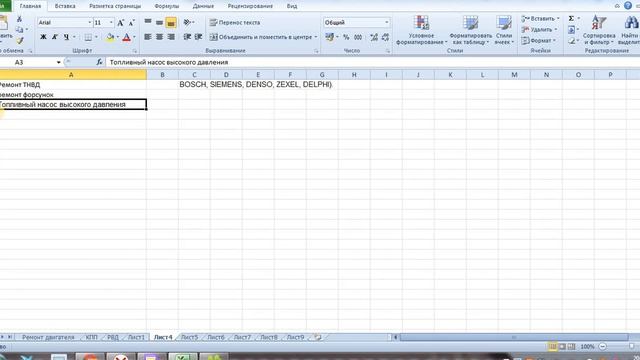Open Сортировка и фильтр menu
Screen dimensions: 640x360
coord(599,30)
